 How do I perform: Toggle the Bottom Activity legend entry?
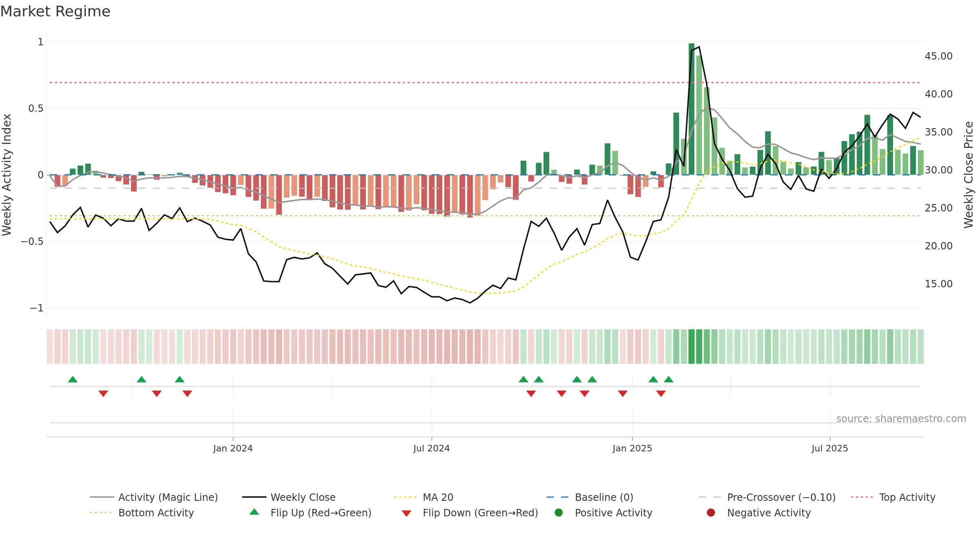[142, 513]
